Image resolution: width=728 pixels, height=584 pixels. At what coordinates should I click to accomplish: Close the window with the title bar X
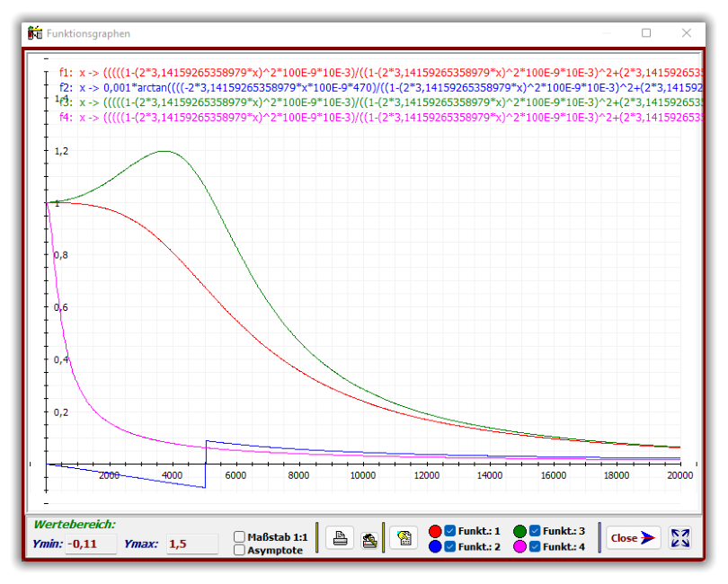pos(686,33)
